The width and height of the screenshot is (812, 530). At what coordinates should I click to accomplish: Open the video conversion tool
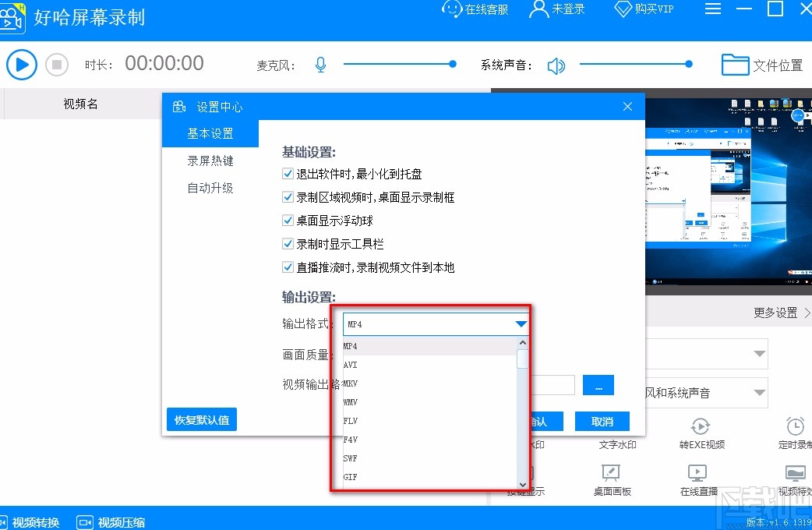[x=30, y=521]
